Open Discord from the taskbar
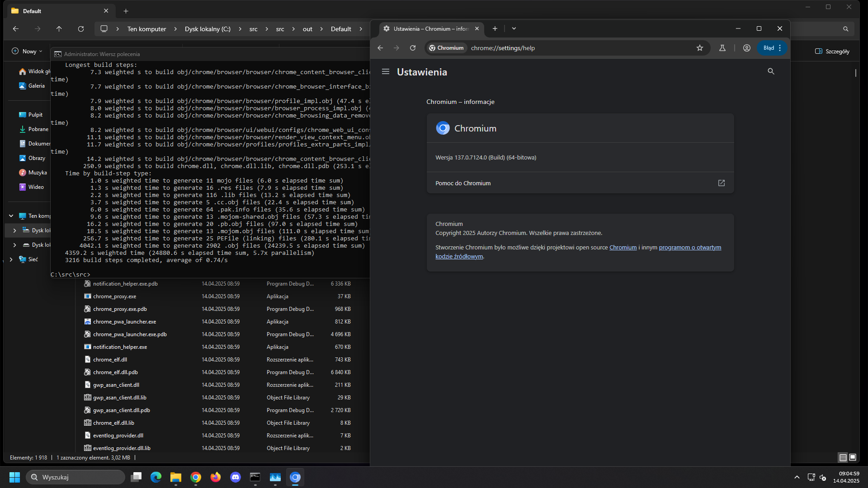The height and width of the screenshot is (488, 868). coord(235,477)
